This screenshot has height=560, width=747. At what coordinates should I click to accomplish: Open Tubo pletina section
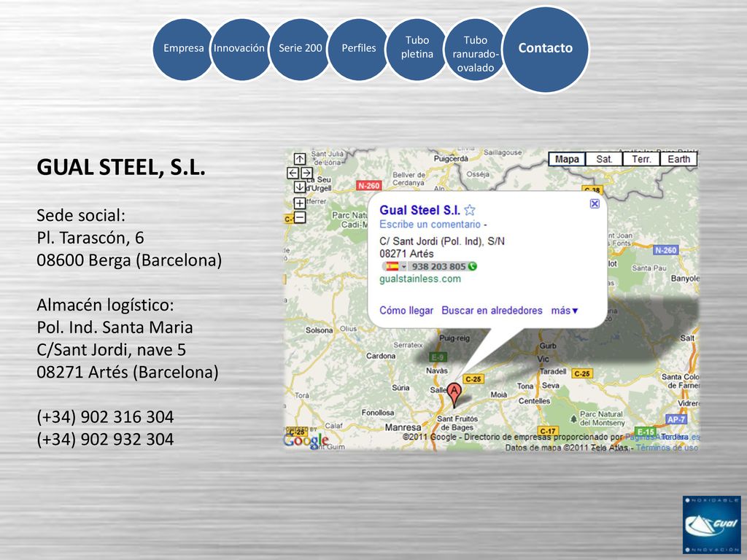coord(417,50)
